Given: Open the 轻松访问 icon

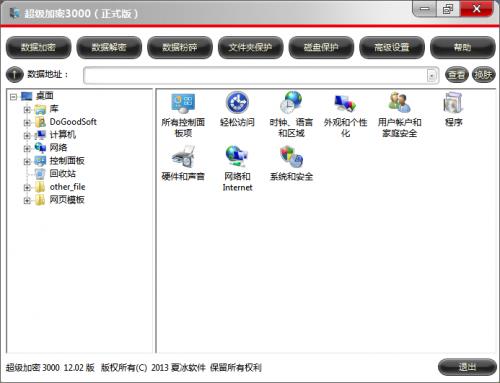Looking at the screenshot, I should click(237, 103).
